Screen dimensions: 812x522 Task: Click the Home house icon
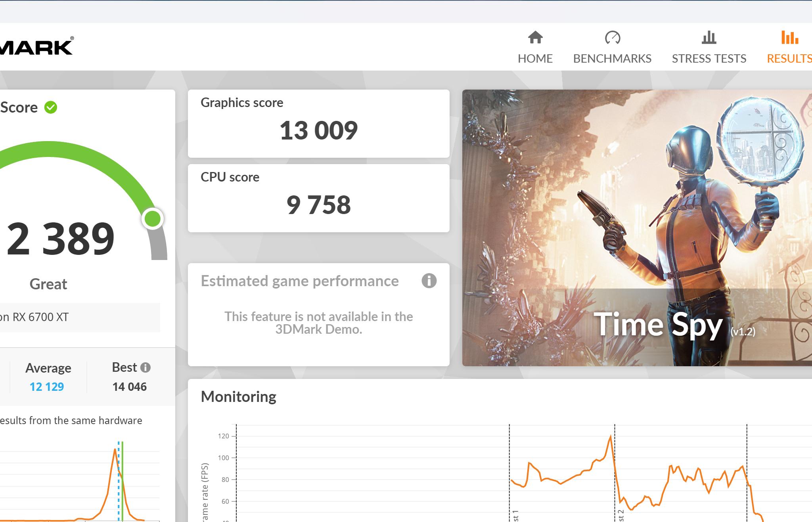535,37
